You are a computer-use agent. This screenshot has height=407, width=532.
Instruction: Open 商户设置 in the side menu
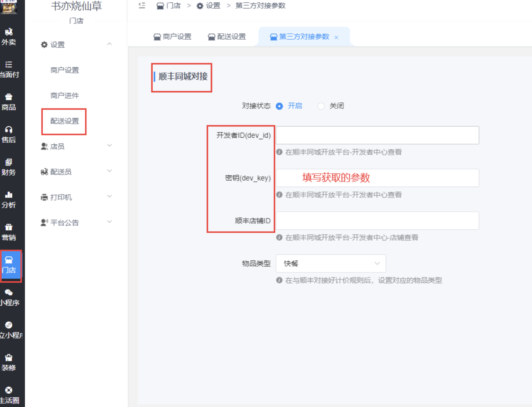65,70
